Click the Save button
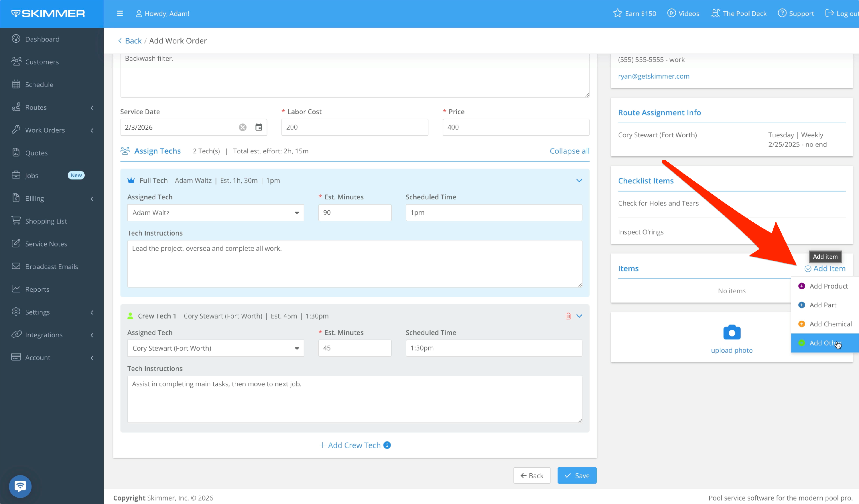859x504 pixels. [x=577, y=475]
